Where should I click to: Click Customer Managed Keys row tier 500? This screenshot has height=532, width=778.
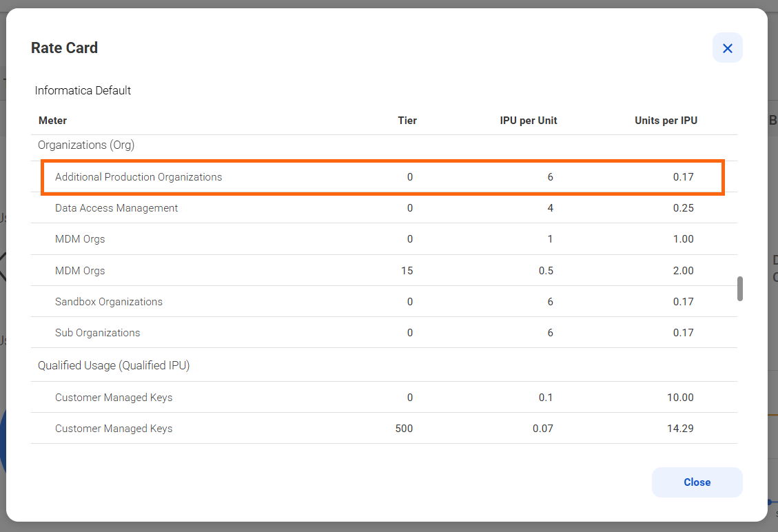tap(384, 428)
